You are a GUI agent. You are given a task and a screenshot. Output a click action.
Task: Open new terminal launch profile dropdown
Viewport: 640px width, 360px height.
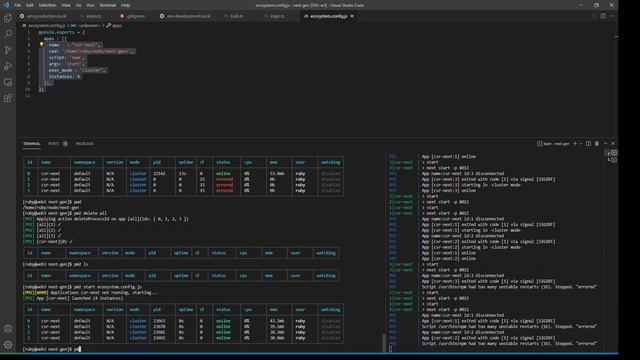tap(581, 144)
